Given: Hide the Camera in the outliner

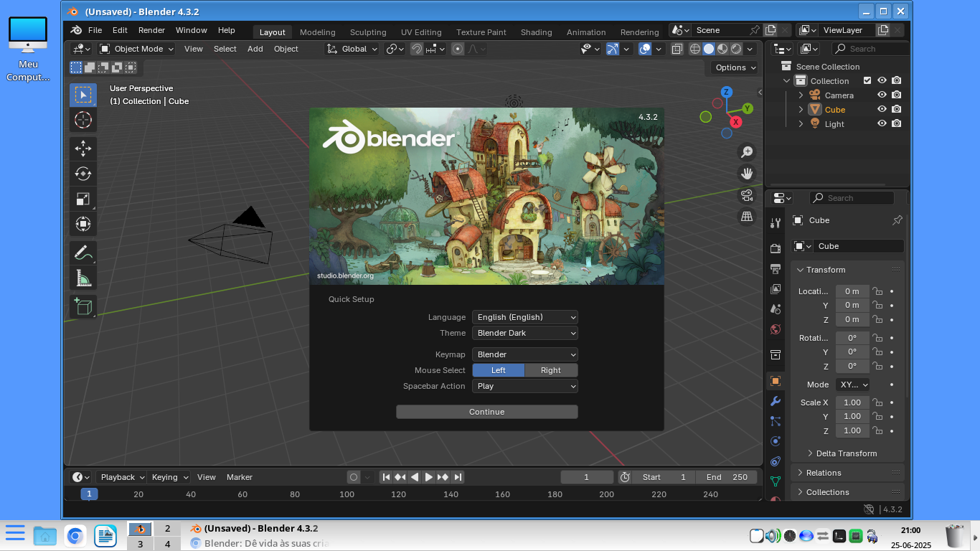Looking at the screenshot, I should pyautogui.click(x=882, y=95).
